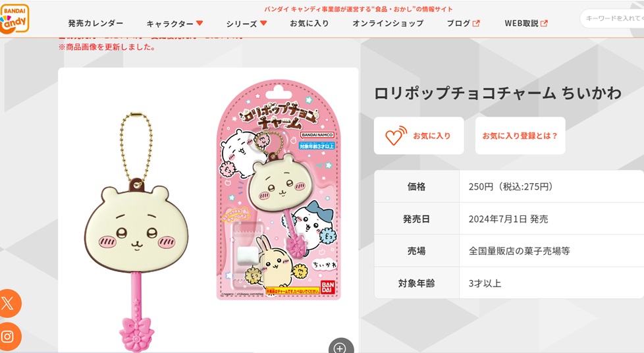644x353 pixels.
Task: Click the ブログ external link icon
Action: (x=476, y=24)
